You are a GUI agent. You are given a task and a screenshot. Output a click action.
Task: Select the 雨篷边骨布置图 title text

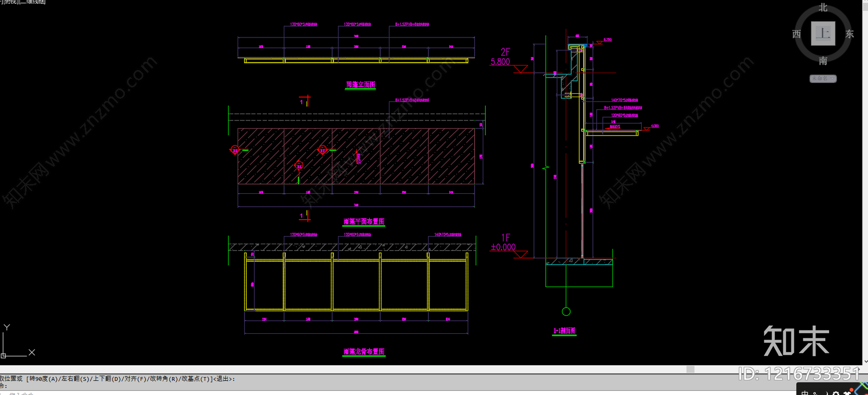(364, 352)
